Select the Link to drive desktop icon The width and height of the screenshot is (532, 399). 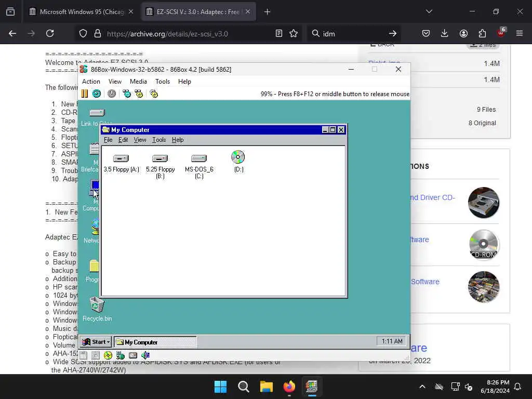[x=96, y=117]
